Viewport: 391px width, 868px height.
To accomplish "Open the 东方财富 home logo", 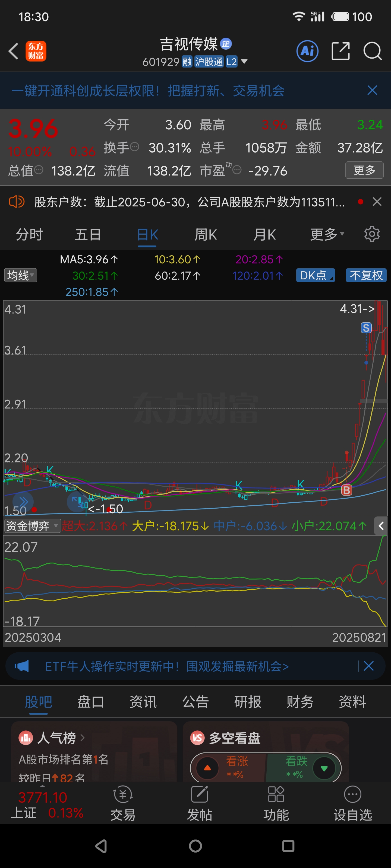I will coord(36,51).
